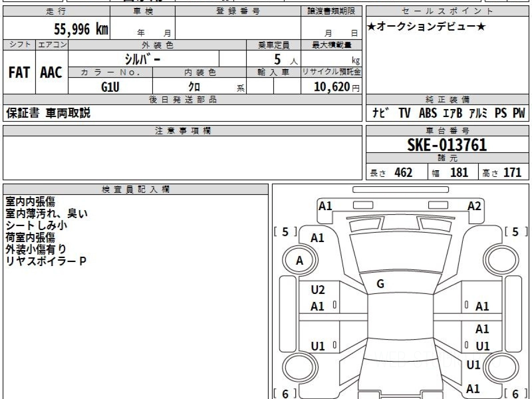Select the アルミ wheels equipment label

pyautogui.click(x=477, y=113)
